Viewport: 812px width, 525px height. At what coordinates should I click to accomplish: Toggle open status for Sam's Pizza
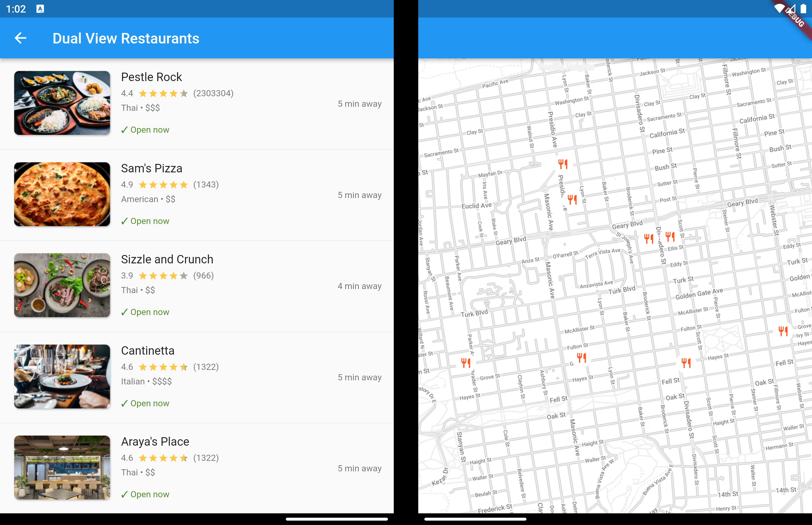tap(145, 220)
